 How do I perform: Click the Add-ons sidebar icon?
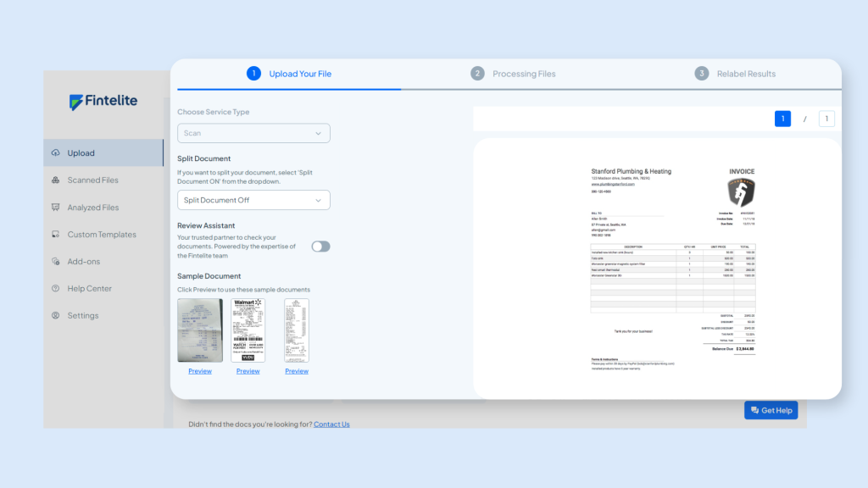point(56,262)
